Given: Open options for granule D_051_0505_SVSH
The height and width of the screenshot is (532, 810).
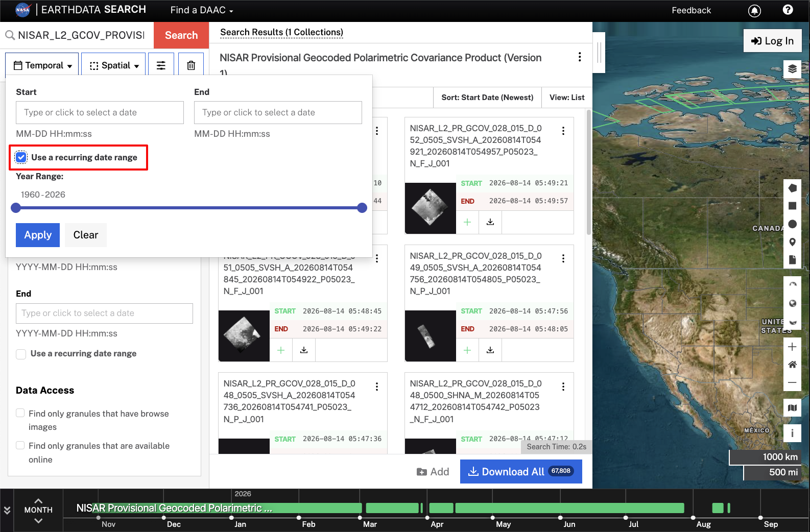Looking at the screenshot, I should [x=377, y=258].
